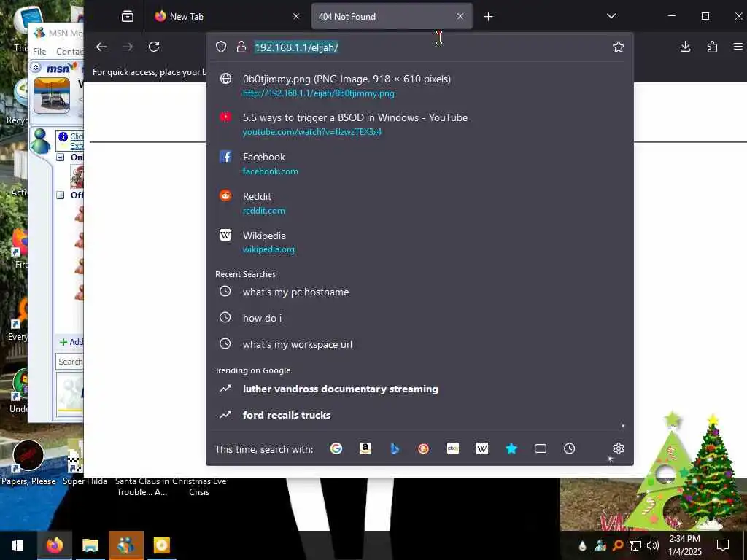Reload the current page
The height and width of the screenshot is (560, 747).
[x=153, y=47]
